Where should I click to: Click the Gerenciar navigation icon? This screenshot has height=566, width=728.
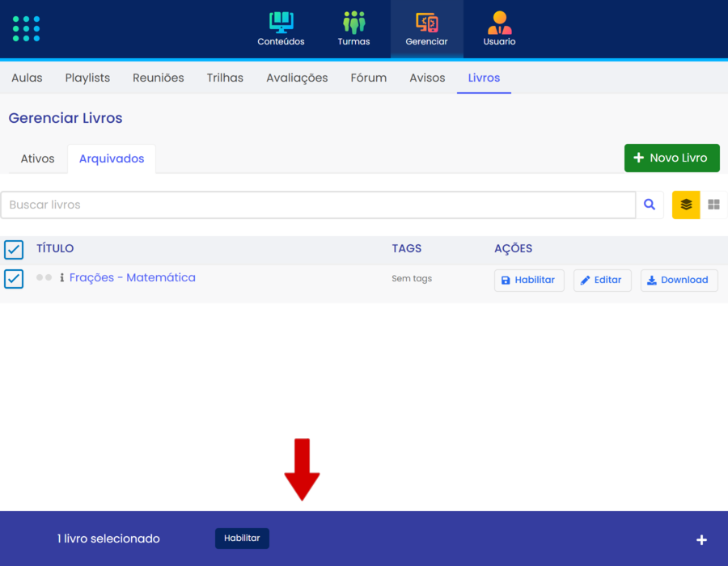tap(426, 23)
